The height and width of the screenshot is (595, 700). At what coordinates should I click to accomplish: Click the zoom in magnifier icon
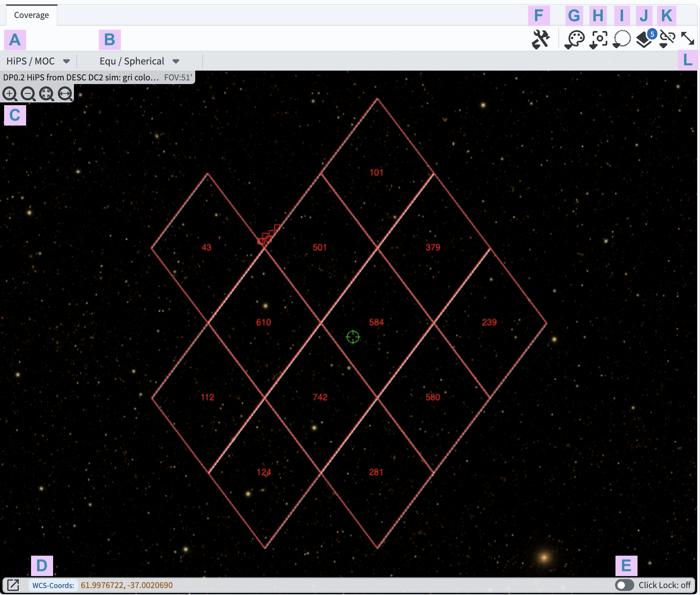pyautogui.click(x=10, y=94)
